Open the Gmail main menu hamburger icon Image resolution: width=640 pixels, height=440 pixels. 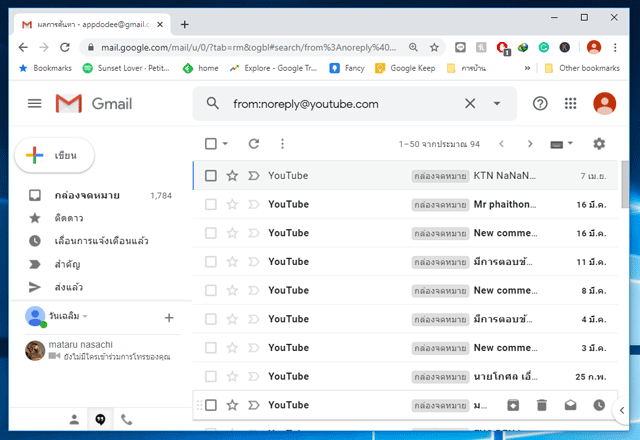34,104
